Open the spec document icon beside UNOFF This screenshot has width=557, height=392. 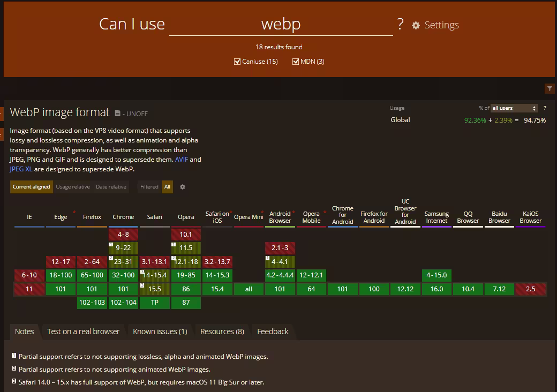(x=118, y=113)
